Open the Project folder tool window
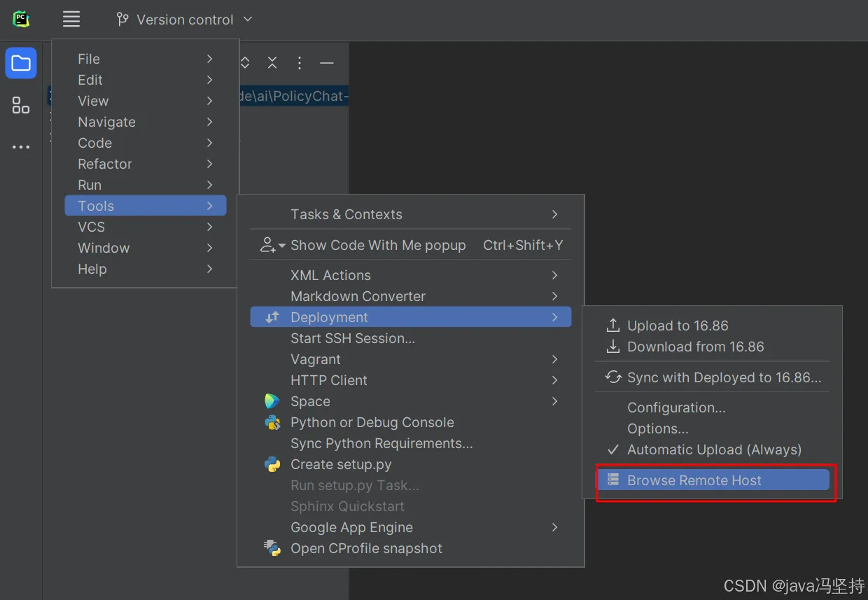The image size is (868, 600). [x=21, y=64]
